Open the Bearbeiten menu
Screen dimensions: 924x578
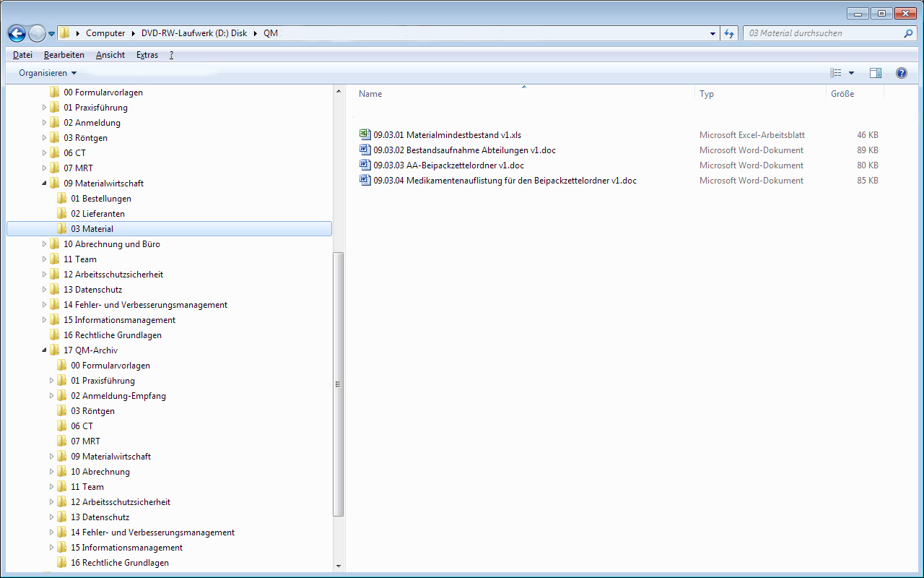pos(64,55)
